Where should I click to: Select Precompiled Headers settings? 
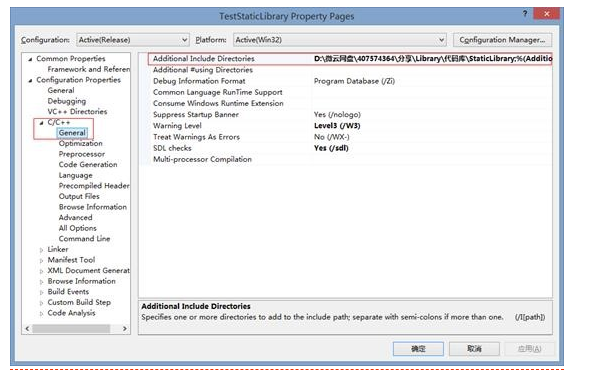pos(94,186)
